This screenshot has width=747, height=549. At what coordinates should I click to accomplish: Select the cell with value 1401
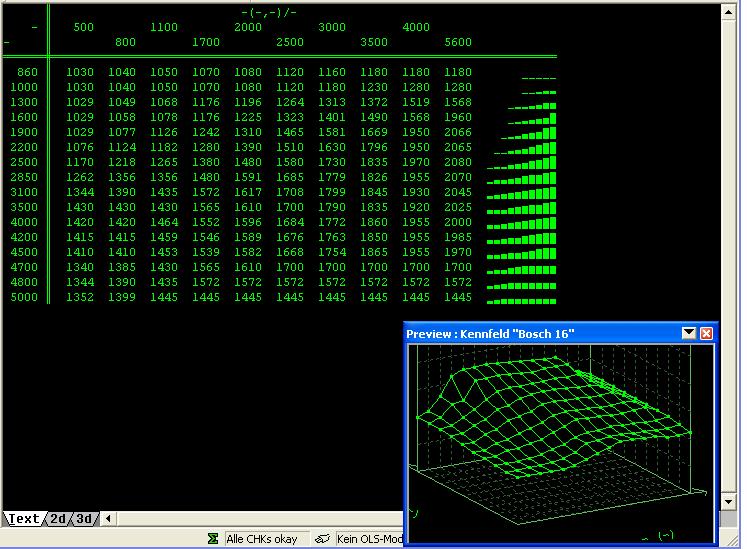(332, 117)
